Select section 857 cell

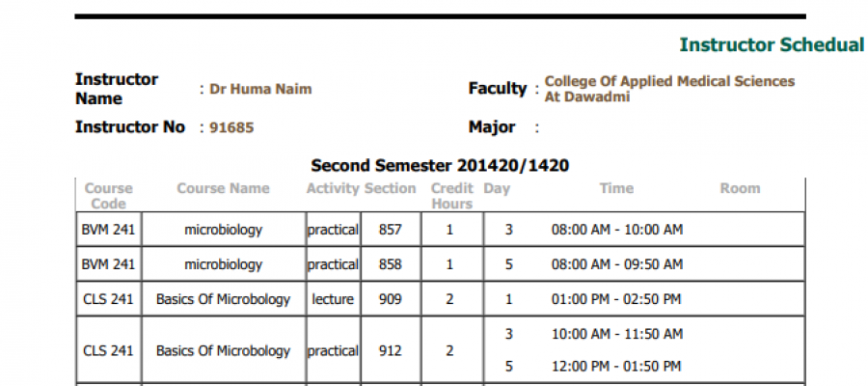391,230
